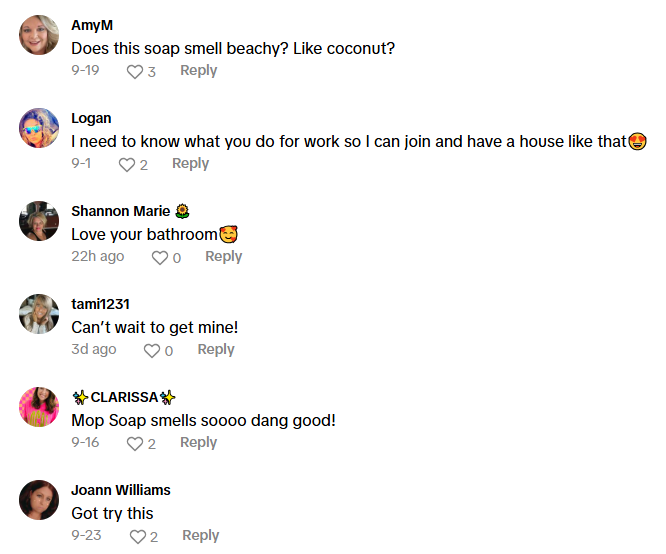The width and height of the screenshot is (666, 554).
Task: Like Shannon Marie's bathroom comment
Action: pyautogui.click(x=160, y=258)
